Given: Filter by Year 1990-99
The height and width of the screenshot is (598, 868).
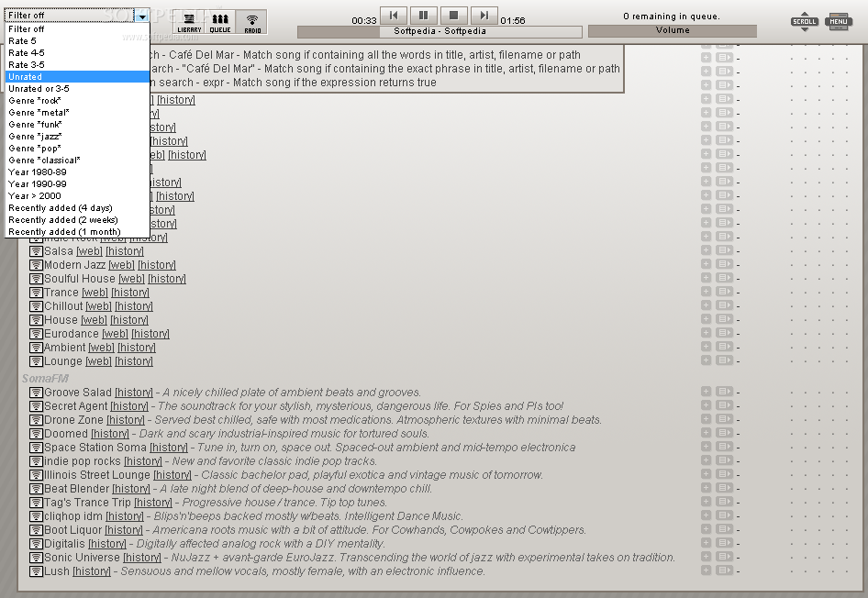Looking at the screenshot, I should pos(77,184).
